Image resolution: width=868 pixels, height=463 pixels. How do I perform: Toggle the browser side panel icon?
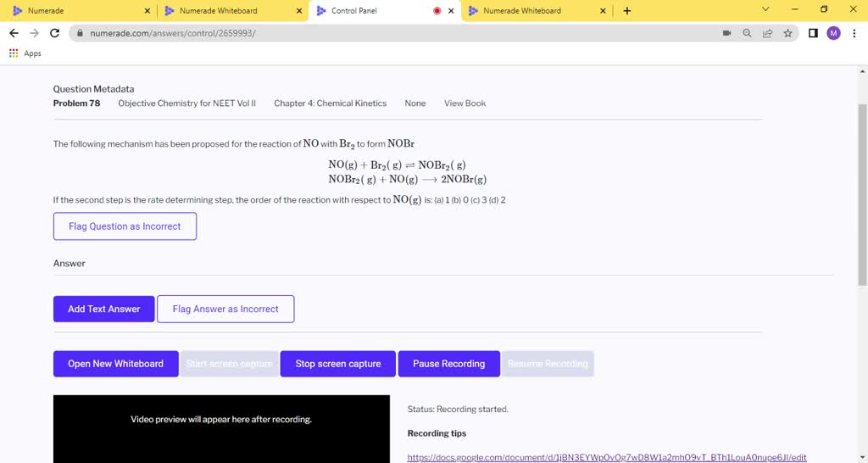pos(813,33)
